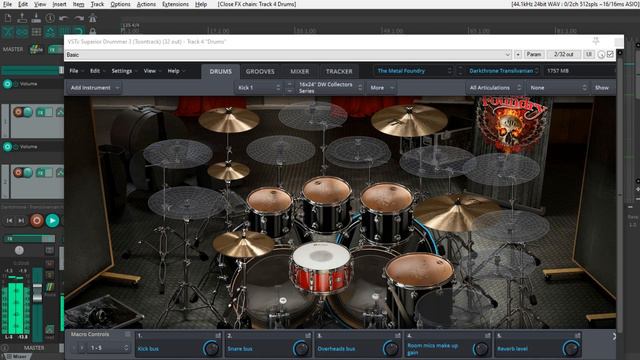Image resolution: width=640 pixels, height=360 pixels.
Task: Open the All Articulations dropdown
Action: pos(495,87)
